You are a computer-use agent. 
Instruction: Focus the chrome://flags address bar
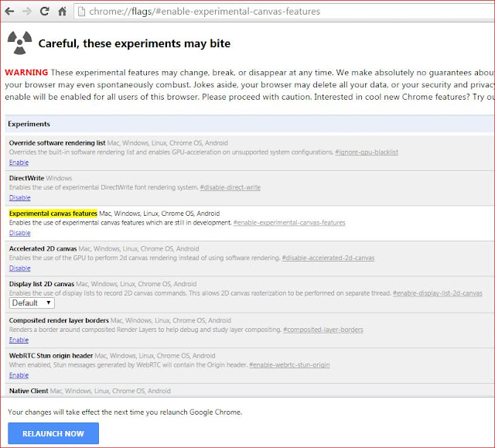pos(284,12)
